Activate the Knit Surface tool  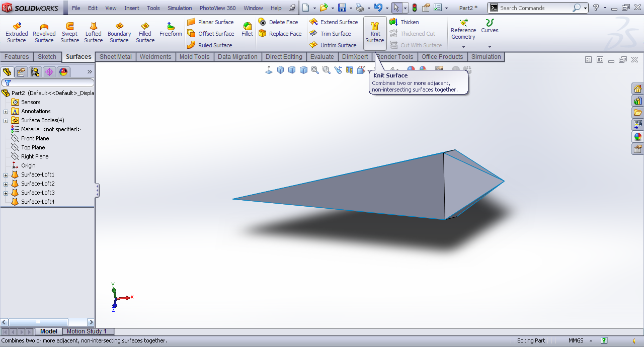(374, 33)
